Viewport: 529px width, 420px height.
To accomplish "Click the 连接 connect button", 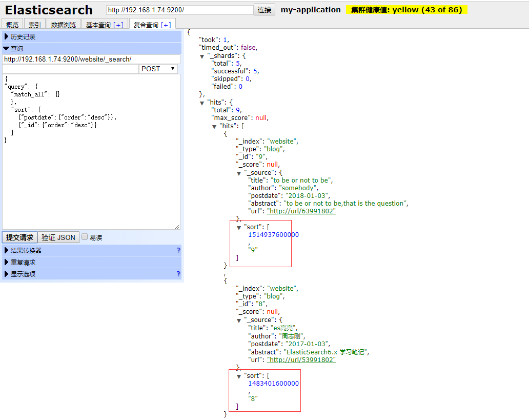I will [264, 10].
